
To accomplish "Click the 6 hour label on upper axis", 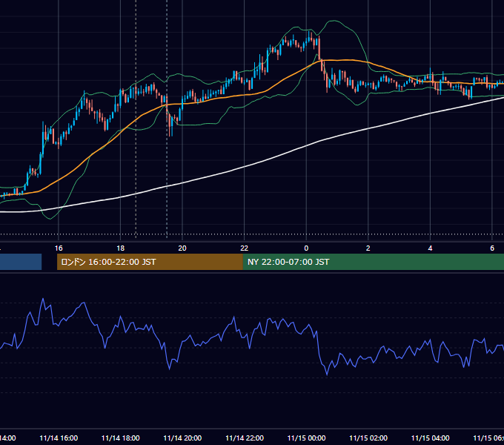I will pyautogui.click(x=492, y=248).
